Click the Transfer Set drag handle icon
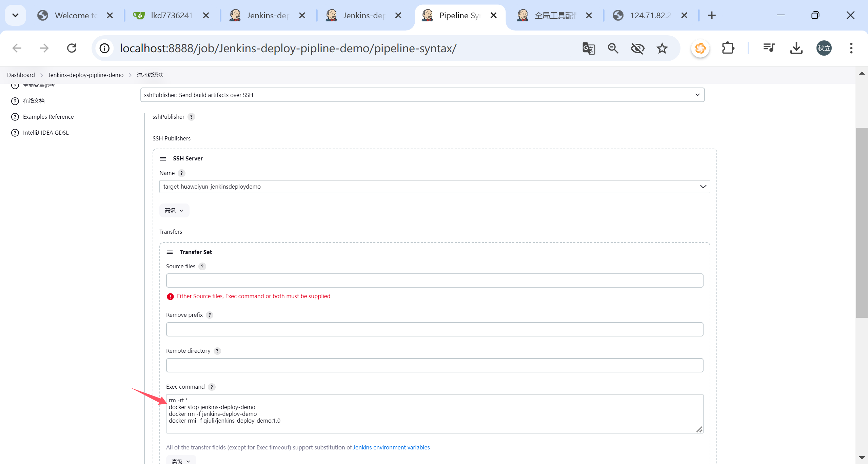This screenshot has width=868, height=464. [170, 252]
